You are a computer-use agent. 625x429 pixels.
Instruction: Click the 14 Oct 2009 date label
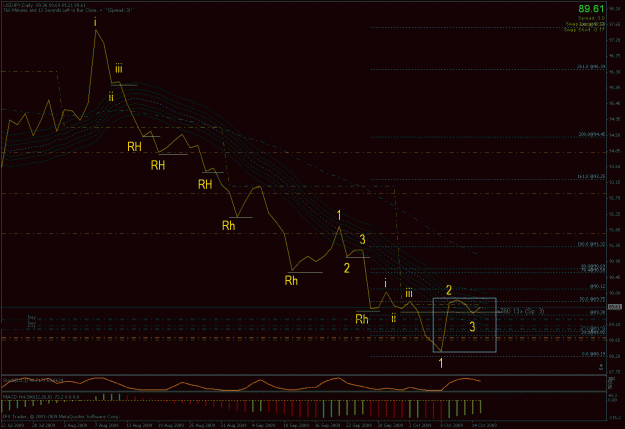point(484,425)
